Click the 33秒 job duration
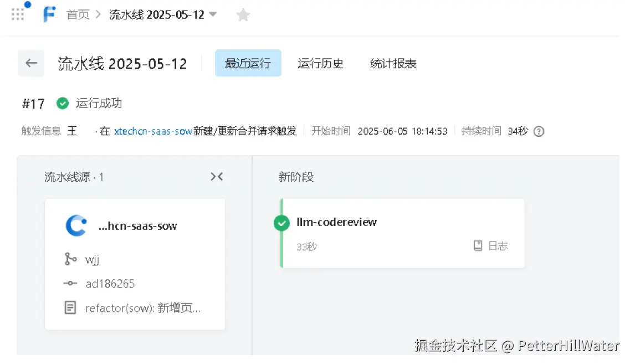Viewport: 630px width, 364px height. pos(306,247)
